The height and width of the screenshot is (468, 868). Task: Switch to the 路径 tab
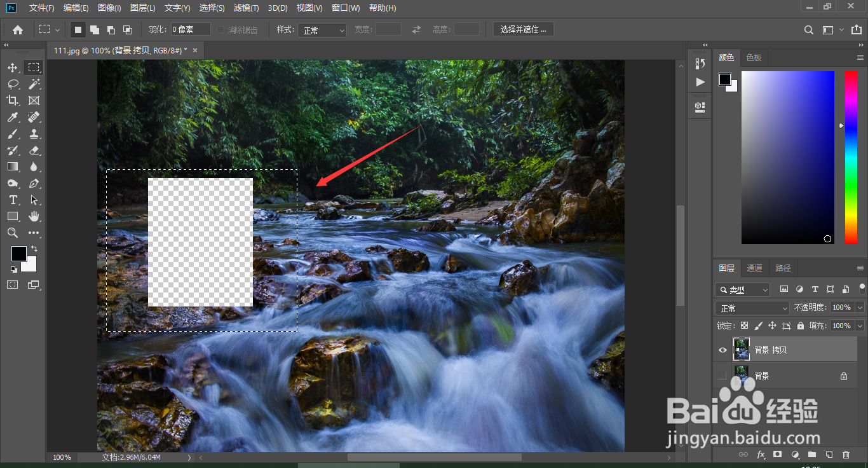coord(783,268)
